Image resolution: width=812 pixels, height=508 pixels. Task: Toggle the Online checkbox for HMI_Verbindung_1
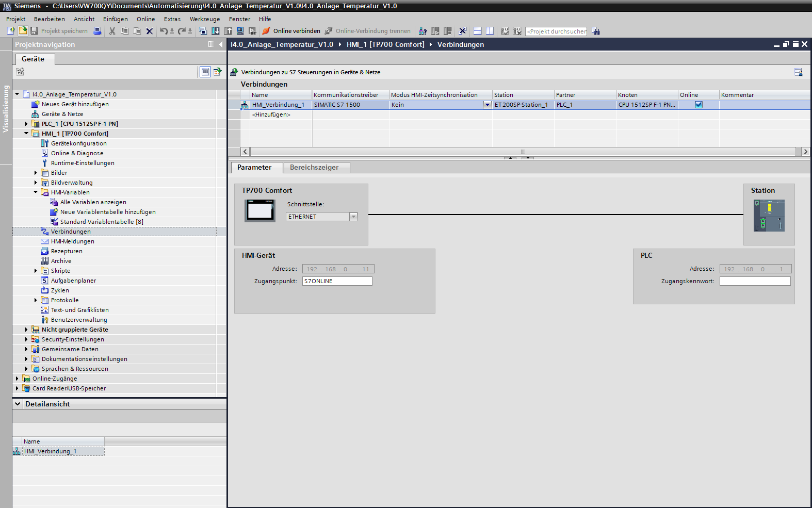699,105
